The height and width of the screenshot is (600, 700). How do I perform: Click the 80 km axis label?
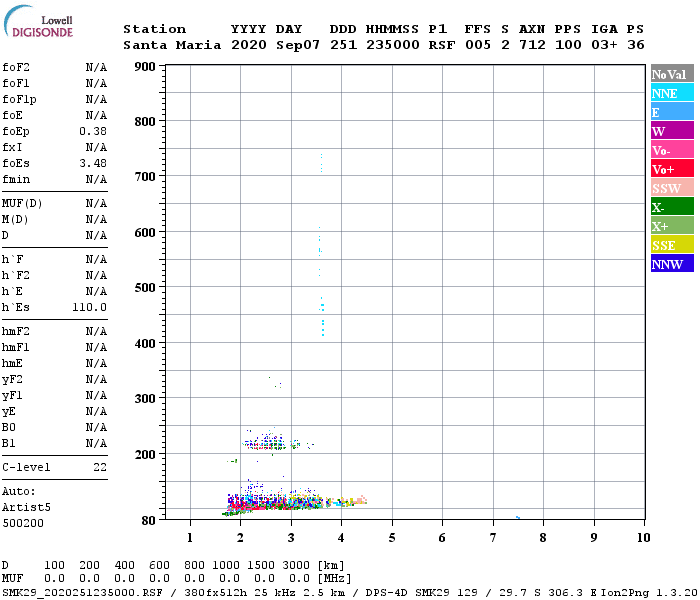149,521
